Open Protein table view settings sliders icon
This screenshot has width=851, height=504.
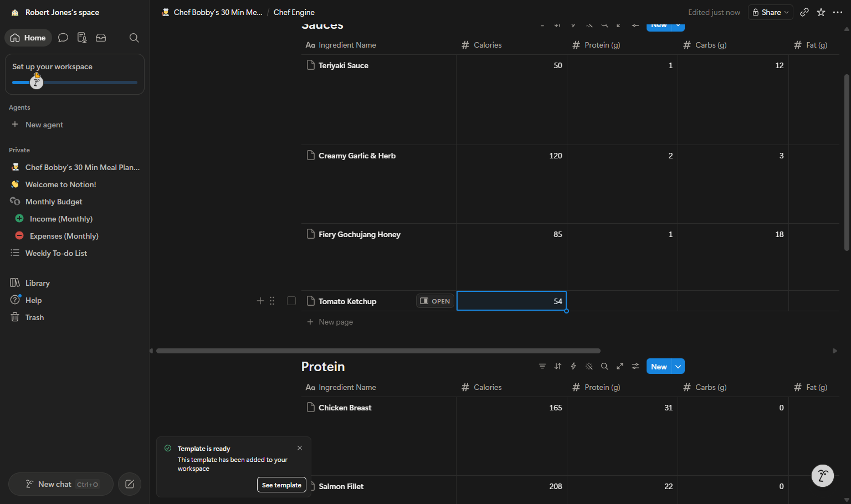[x=635, y=366]
